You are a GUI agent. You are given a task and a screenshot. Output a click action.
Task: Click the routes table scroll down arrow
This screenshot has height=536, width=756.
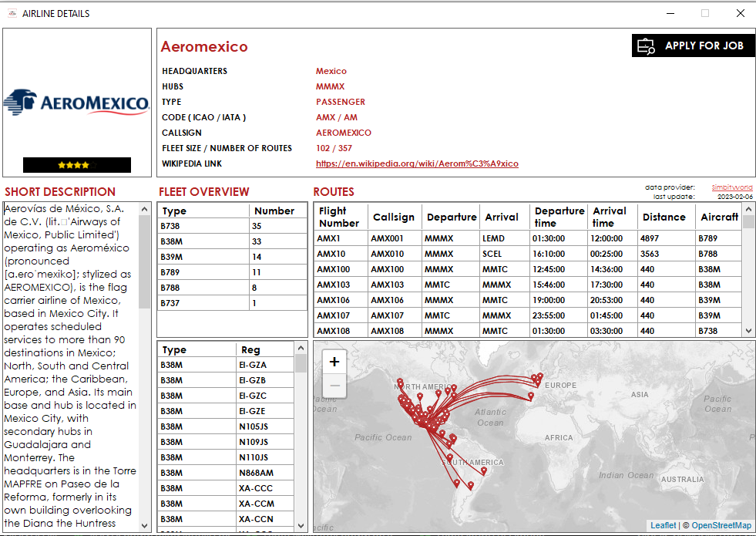pyautogui.click(x=748, y=331)
